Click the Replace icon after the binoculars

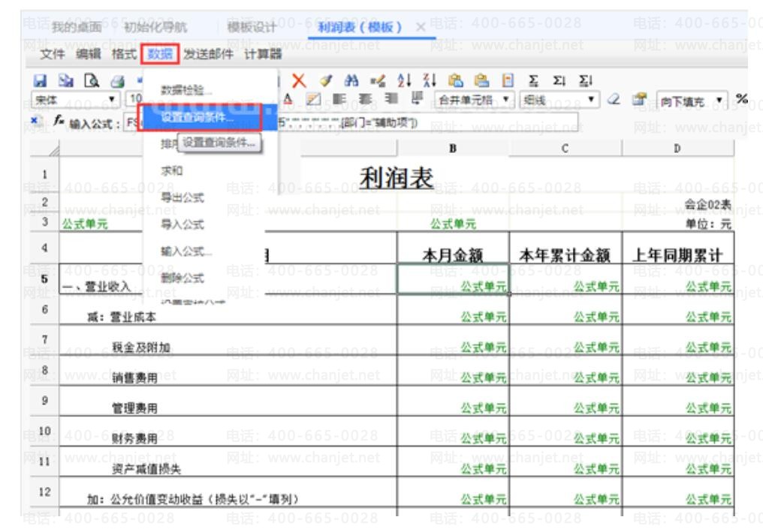coord(377,81)
